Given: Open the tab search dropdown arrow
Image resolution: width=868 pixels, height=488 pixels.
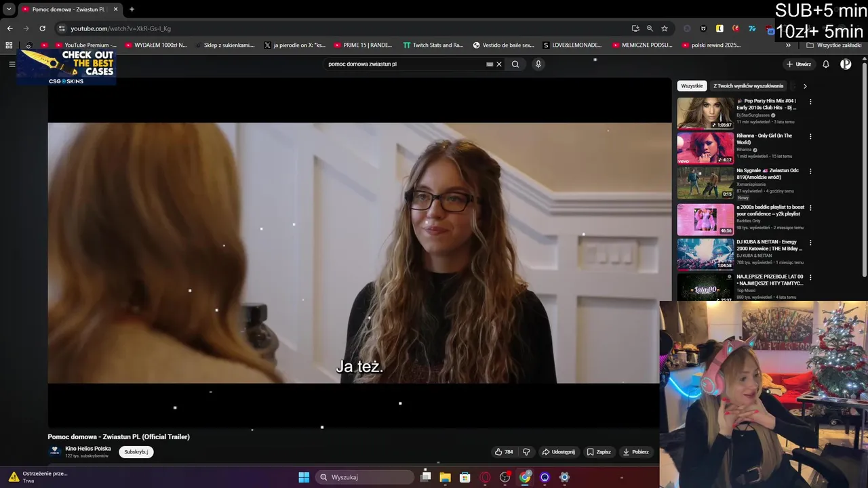Looking at the screenshot, I should click(9, 9).
